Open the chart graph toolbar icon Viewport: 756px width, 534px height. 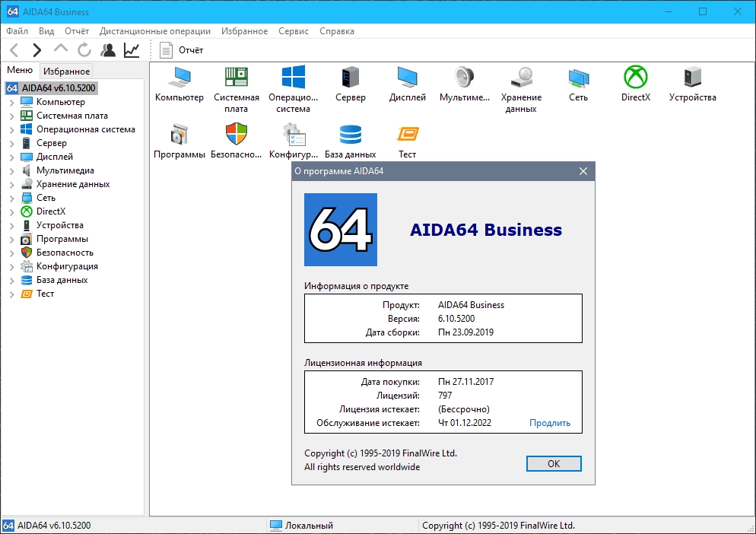pos(132,49)
